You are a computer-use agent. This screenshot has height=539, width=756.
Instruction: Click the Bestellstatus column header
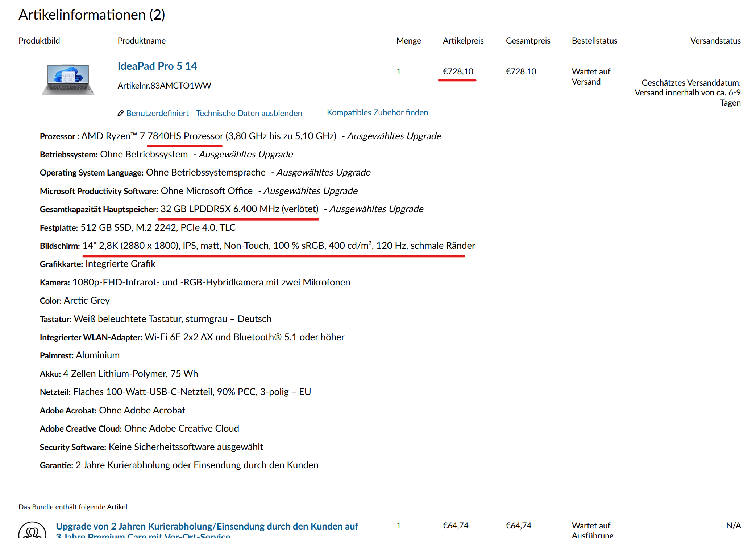[x=594, y=41]
